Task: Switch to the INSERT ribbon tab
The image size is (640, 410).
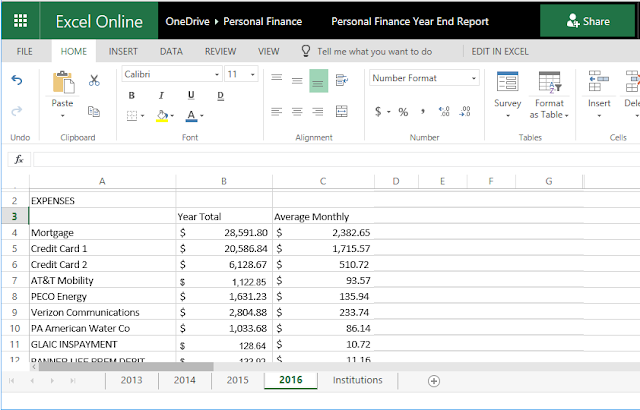Action: point(123,50)
